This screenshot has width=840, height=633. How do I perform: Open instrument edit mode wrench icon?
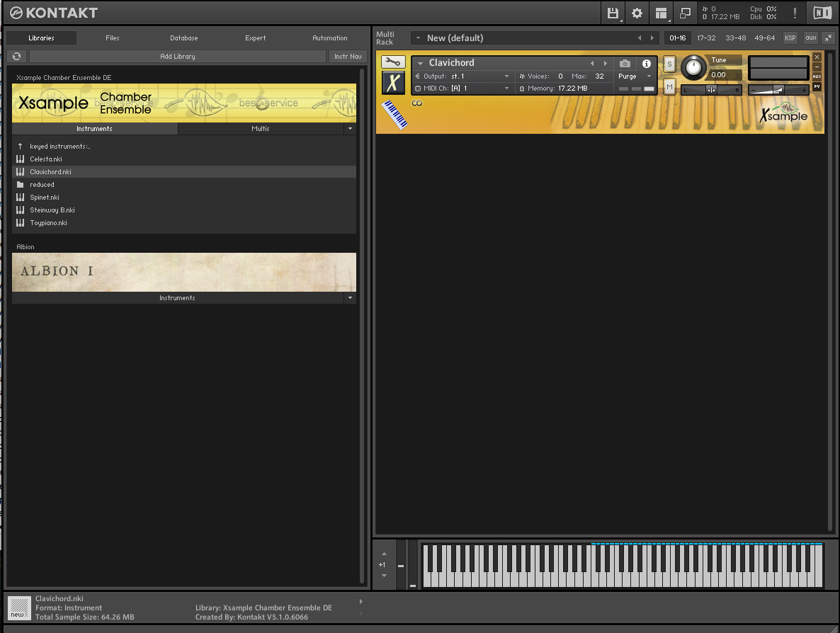393,62
